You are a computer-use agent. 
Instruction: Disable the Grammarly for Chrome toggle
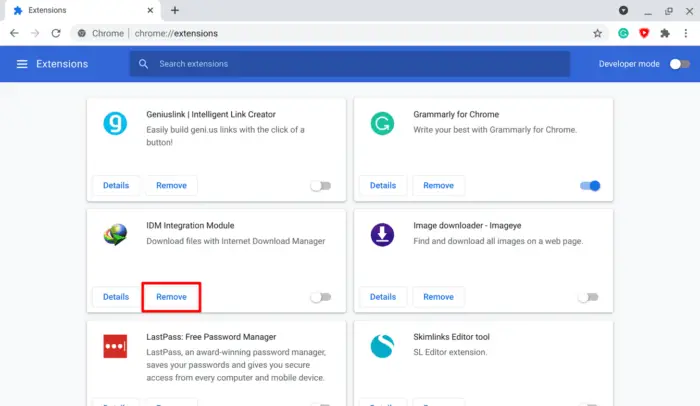click(590, 186)
